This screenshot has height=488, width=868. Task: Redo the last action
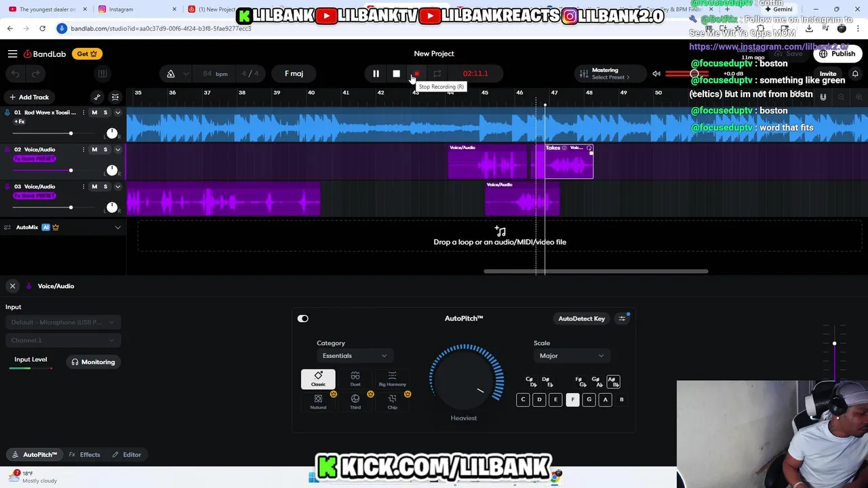tap(36, 73)
